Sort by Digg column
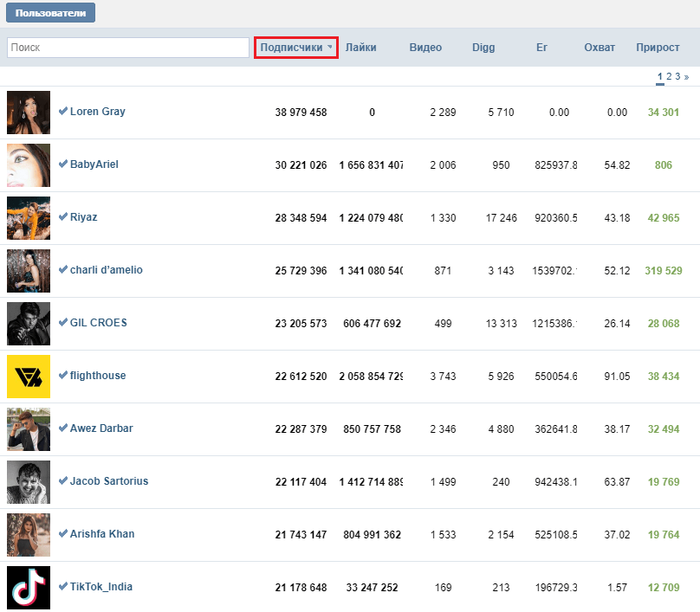 pyautogui.click(x=483, y=48)
